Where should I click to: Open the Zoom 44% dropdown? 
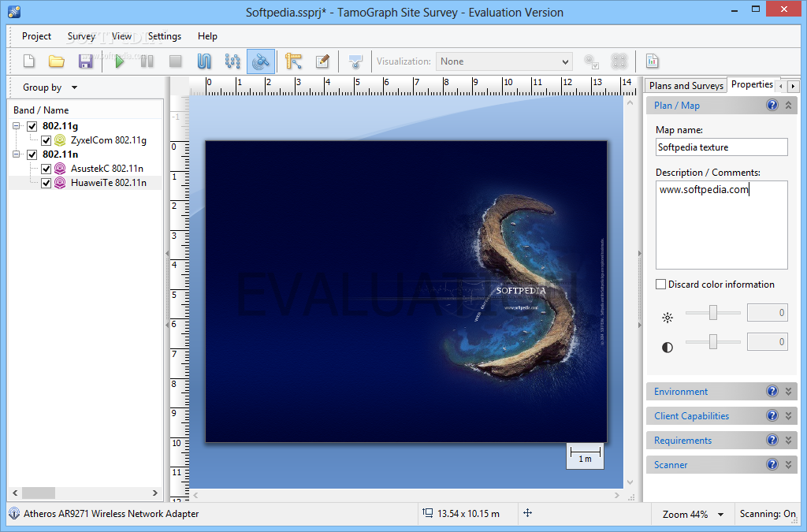click(x=693, y=514)
